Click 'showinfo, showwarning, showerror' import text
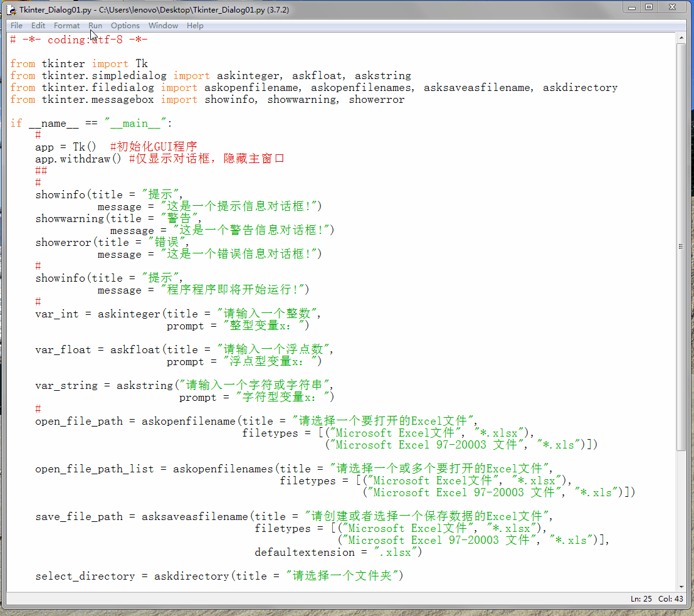The image size is (694, 616). (305, 100)
